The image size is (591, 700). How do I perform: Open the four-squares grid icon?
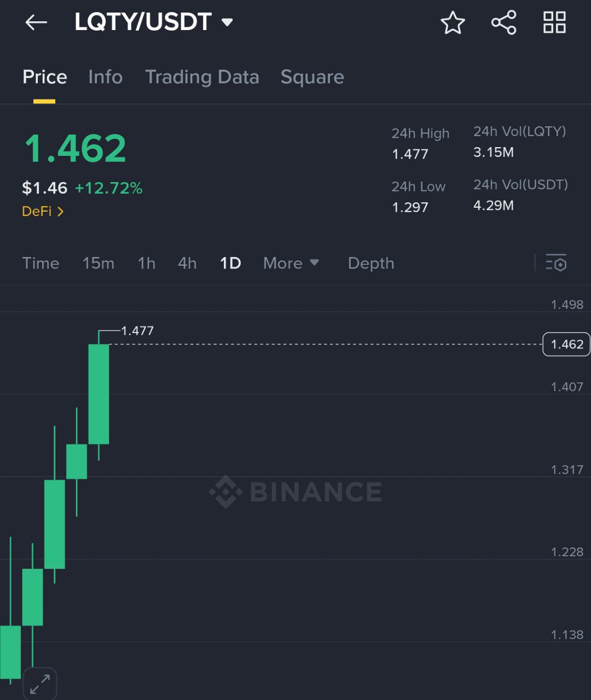pos(554,22)
